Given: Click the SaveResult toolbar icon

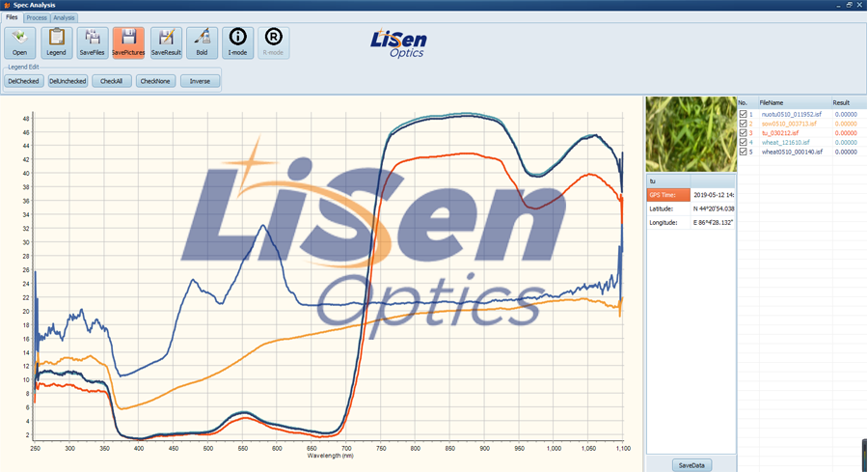Looking at the screenshot, I should click(x=166, y=42).
